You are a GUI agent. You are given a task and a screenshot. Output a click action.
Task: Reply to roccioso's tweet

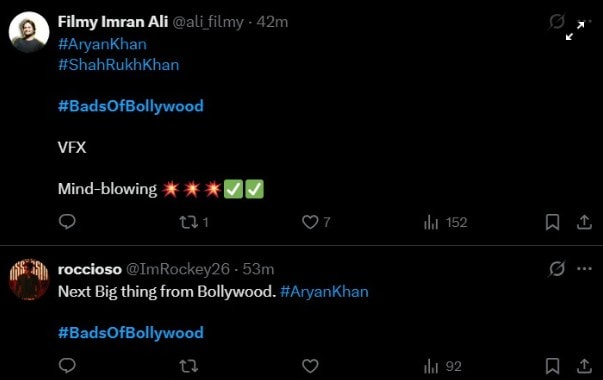click(67, 366)
